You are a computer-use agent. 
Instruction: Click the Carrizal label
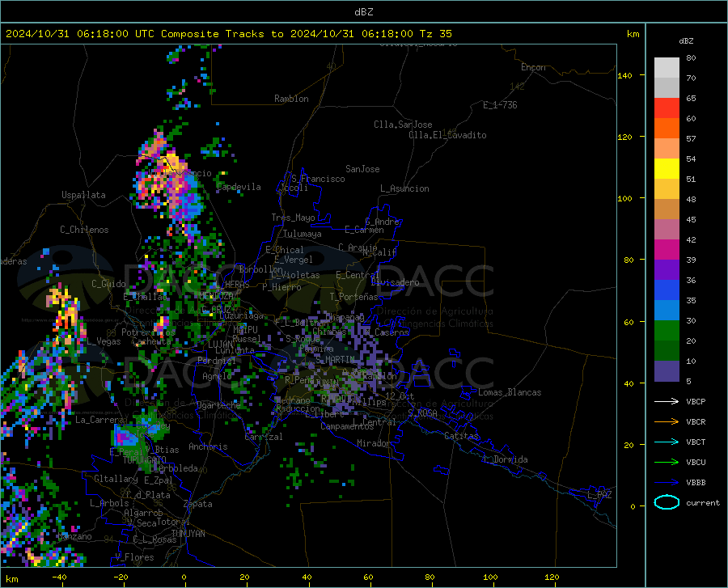pyautogui.click(x=263, y=437)
